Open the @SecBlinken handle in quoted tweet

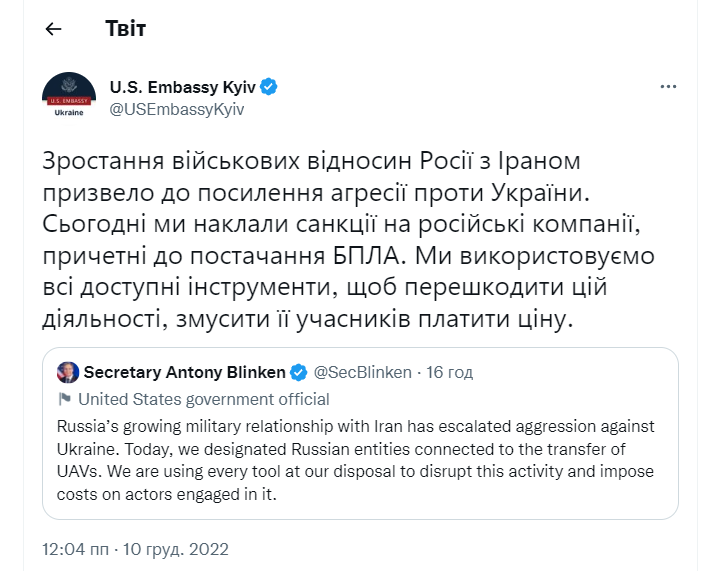point(363,372)
